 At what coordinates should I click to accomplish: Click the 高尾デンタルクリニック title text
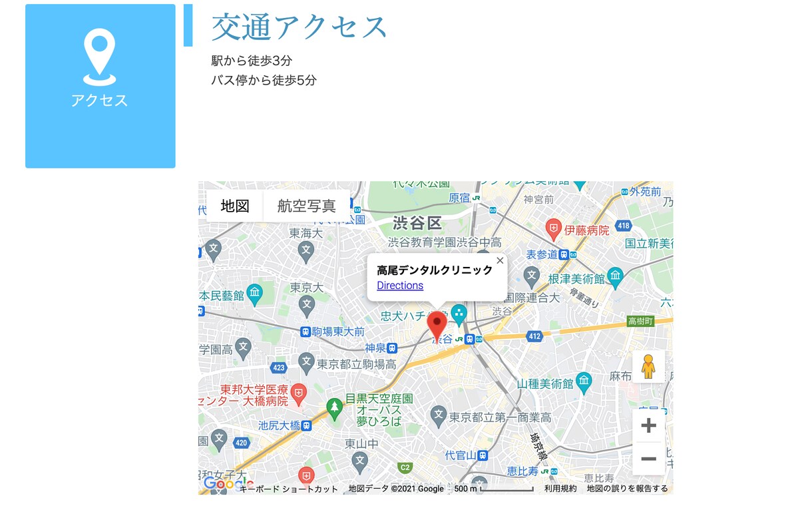pyautogui.click(x=435, y=270)
